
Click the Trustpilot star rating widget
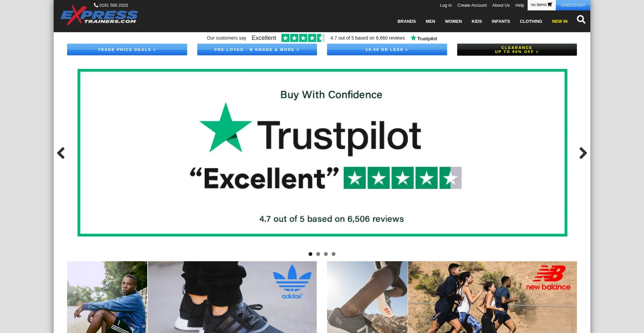[x=303, y=38]
